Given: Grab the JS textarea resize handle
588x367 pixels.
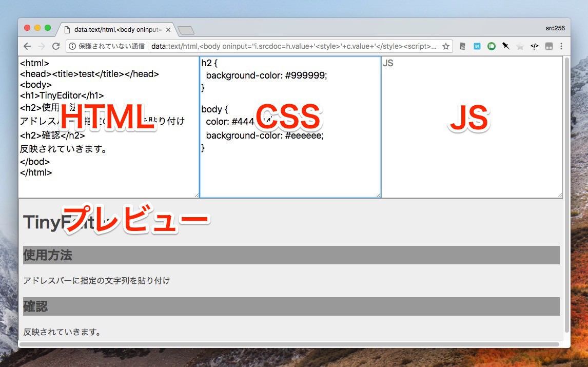Looking at the screenshot, I should 560,195.
